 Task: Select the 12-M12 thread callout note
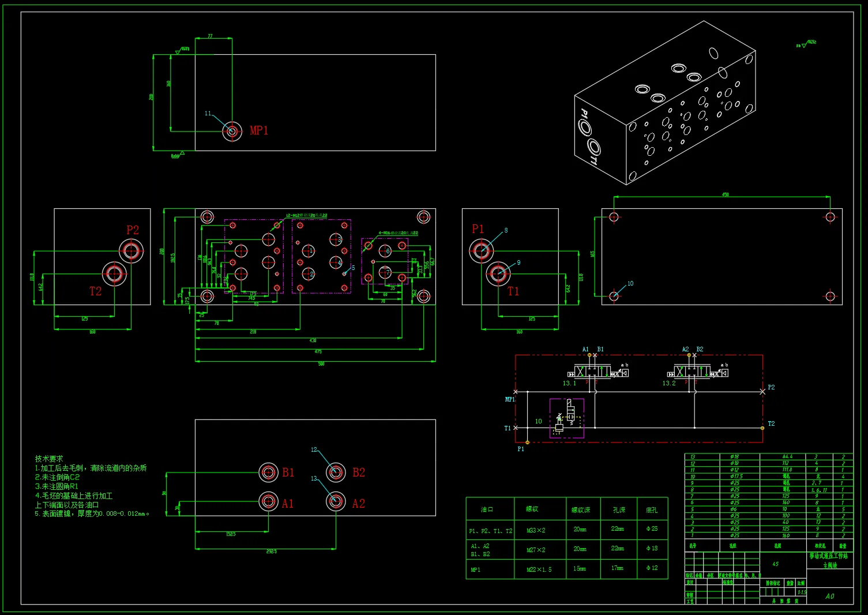[307, 216]
